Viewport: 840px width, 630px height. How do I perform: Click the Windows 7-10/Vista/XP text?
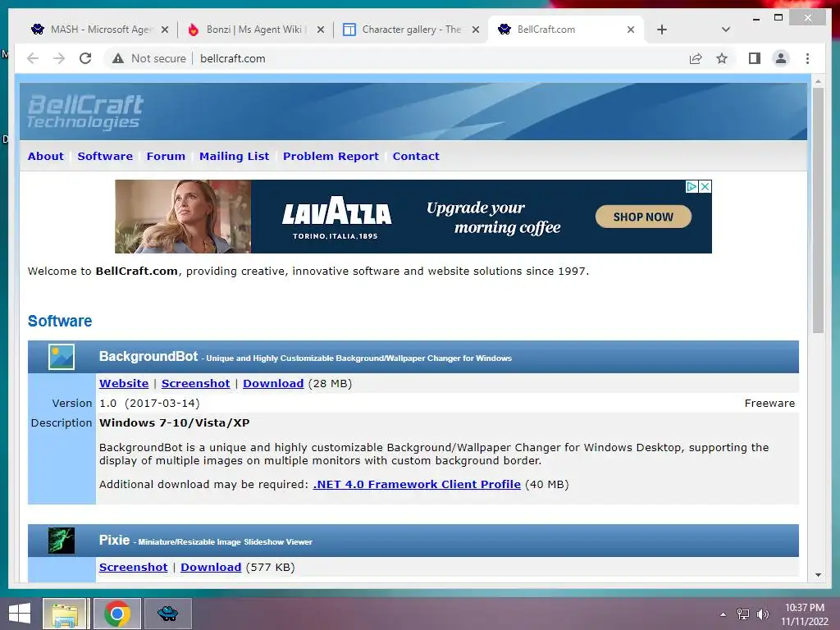[174, 423]
